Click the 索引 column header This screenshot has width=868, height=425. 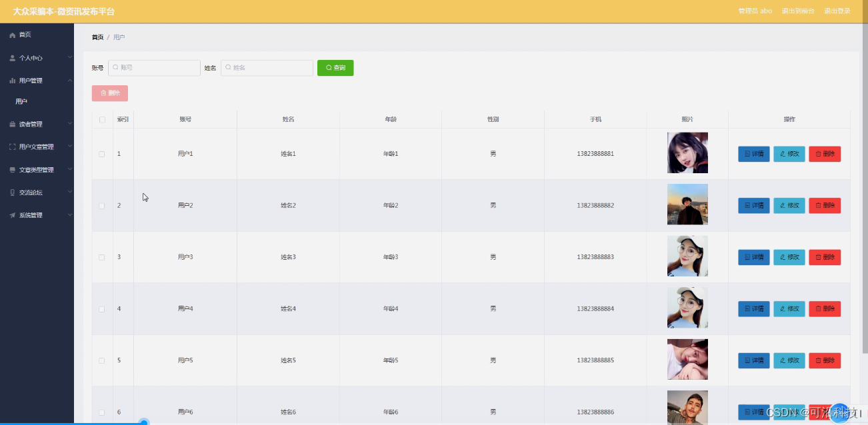[x=123, y=119]
